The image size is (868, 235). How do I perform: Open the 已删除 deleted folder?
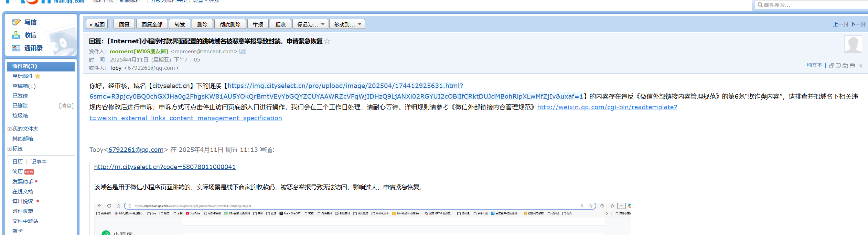[20, 106]
